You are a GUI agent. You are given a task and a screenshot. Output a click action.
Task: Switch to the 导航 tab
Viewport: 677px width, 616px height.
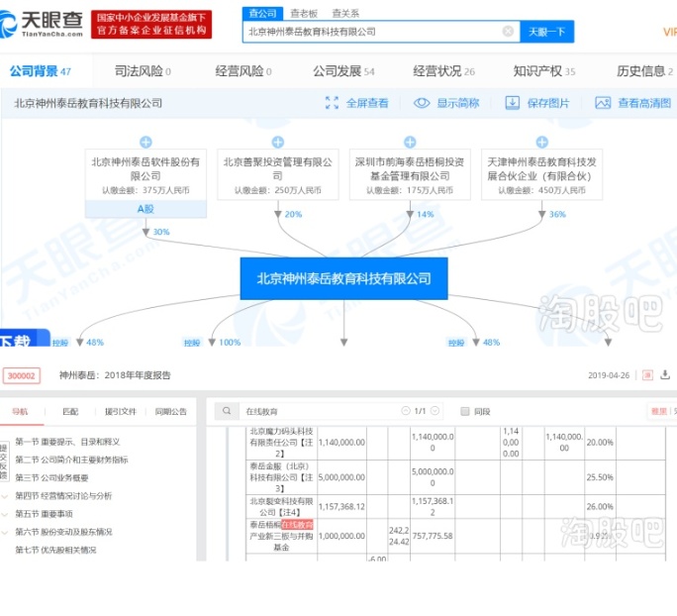pyautogui.click(x=20, y=412)
